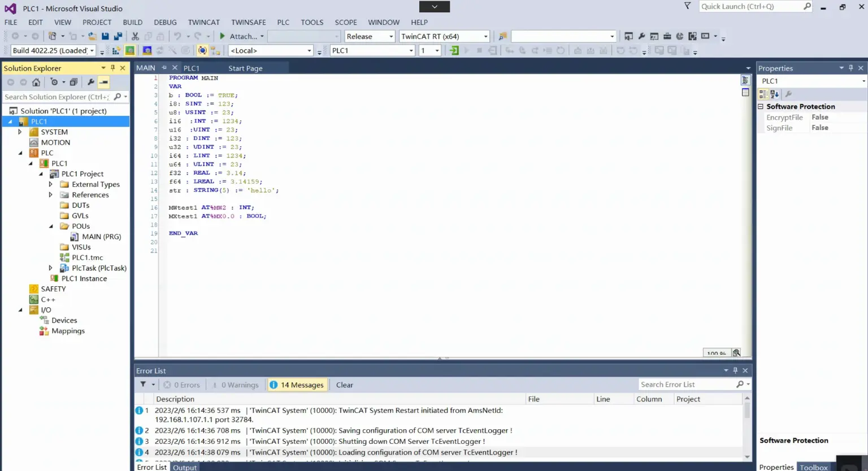Toggle the 0 Warnings filter
The height and width of the screenshot is (471, 868).
coord(236,385)
